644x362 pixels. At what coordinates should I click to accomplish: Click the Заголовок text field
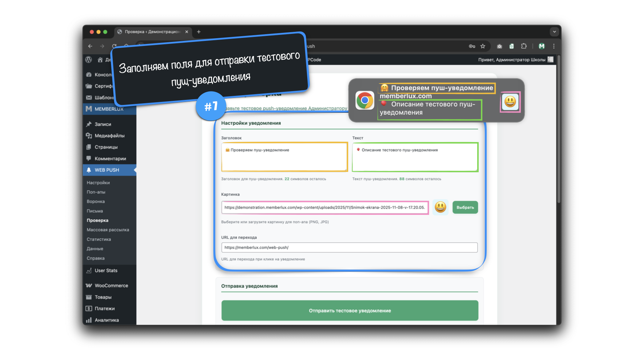(284, 157)
